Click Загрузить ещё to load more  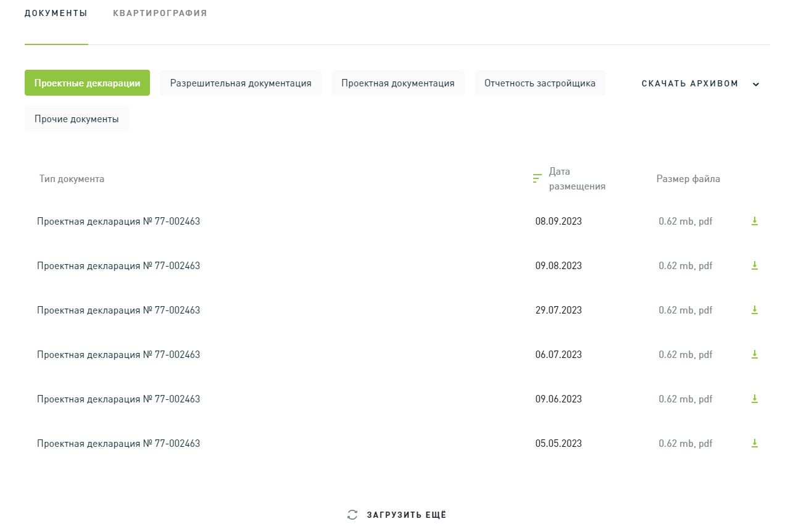pyautogui.click(x=407, y=515)
